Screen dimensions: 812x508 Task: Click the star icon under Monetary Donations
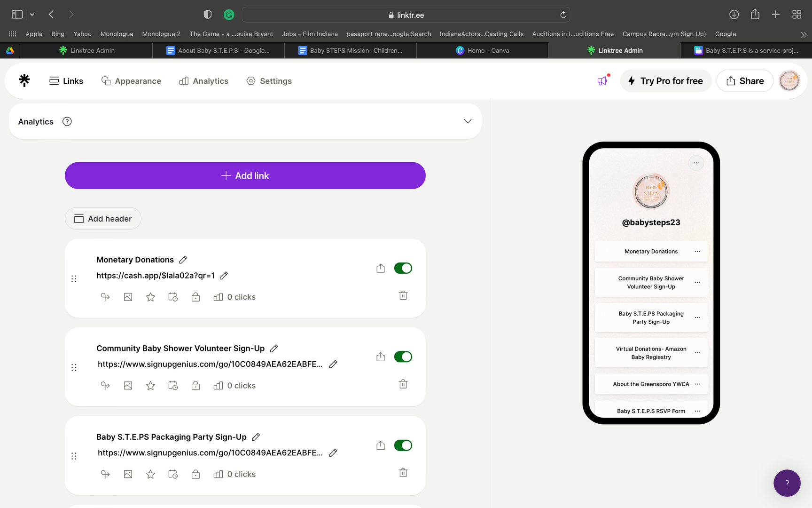(x=150, y=297)
